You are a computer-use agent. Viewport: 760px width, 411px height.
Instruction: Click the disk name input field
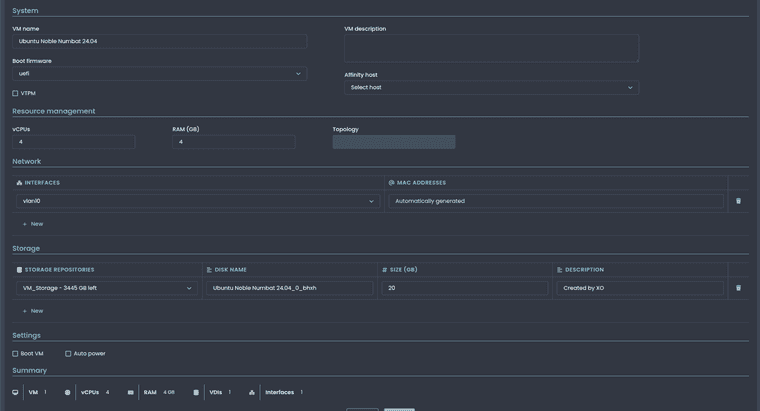[x=290, y=288]
